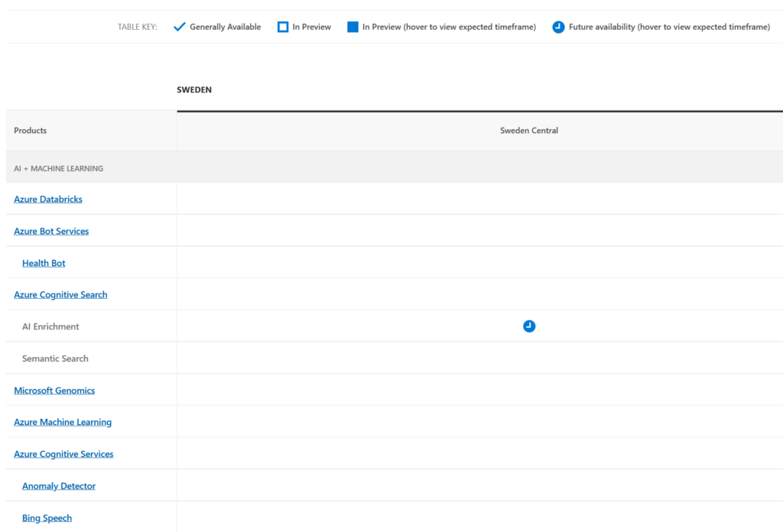Open the Azure Machine Learning link
The height and width of the screenshot is (532, 783).
(63, 422)
